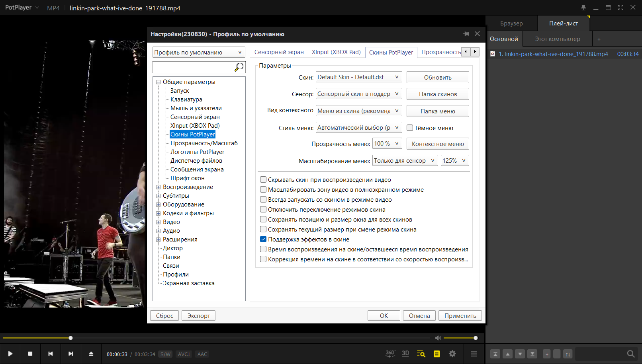This screenshot has height=364, width=642.
Task: Skip to the next track
Action: coord(71,354)
